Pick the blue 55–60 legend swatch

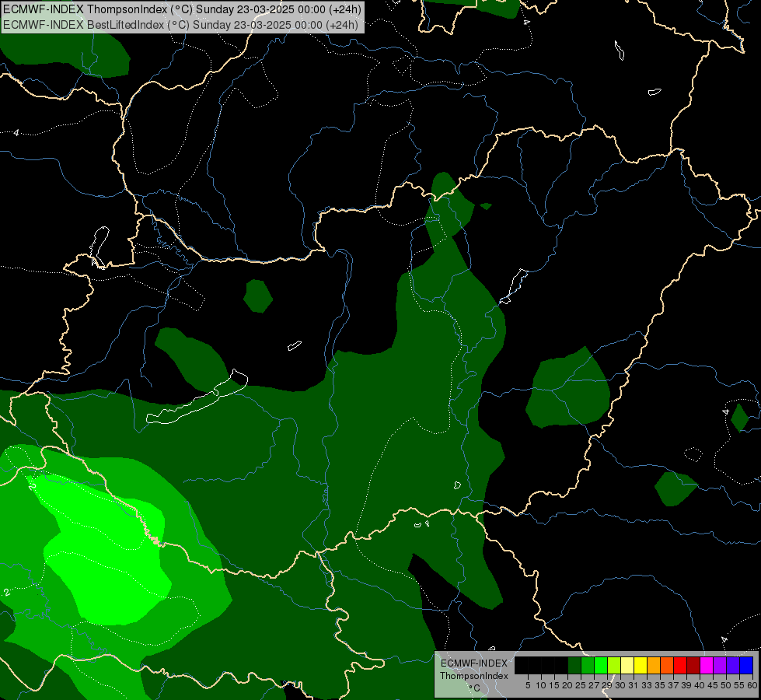pyautogui.click(x=746, y=665)
